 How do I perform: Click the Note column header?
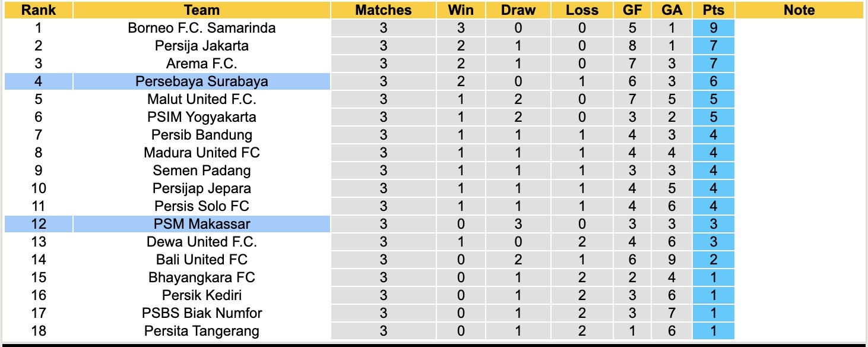[x=799, y=10]
